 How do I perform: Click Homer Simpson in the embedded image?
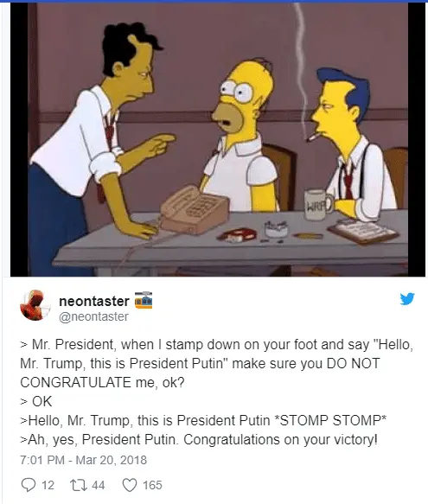click(241, 135)
